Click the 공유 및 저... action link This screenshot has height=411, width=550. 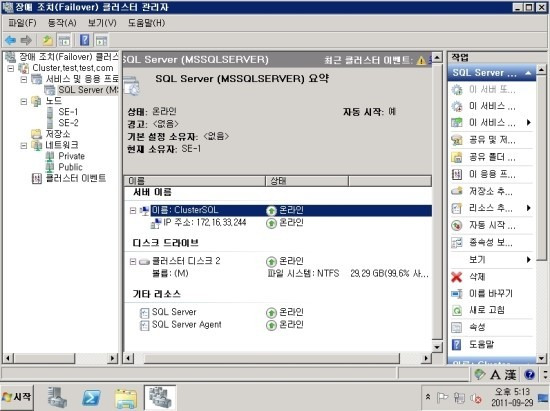[x=492, y=140]
